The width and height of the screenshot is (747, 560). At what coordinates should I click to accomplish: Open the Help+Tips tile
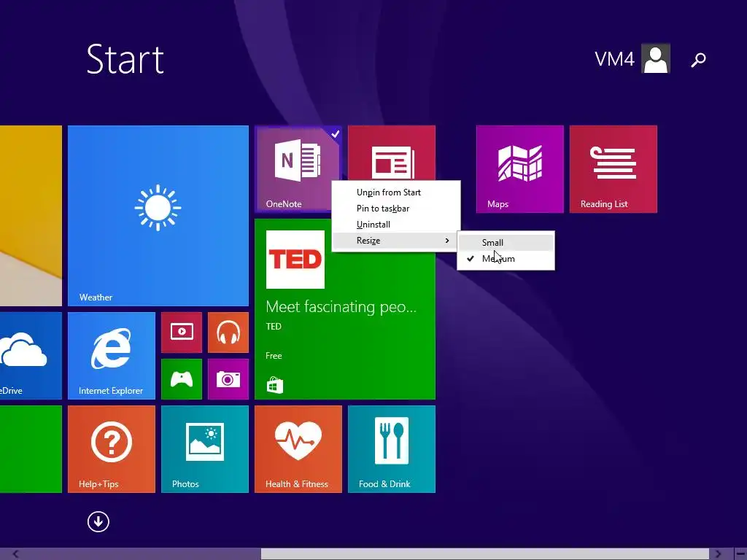click(x=112, y=449)
